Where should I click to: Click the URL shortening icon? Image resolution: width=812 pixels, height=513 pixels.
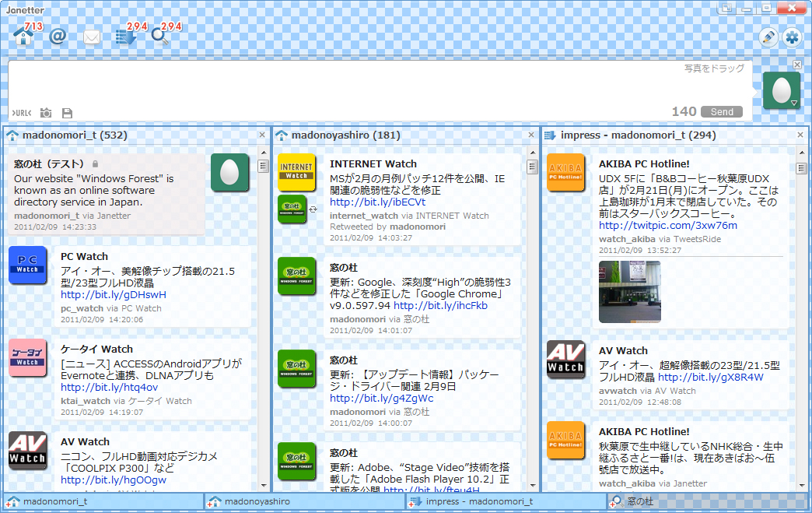point(21,112)
